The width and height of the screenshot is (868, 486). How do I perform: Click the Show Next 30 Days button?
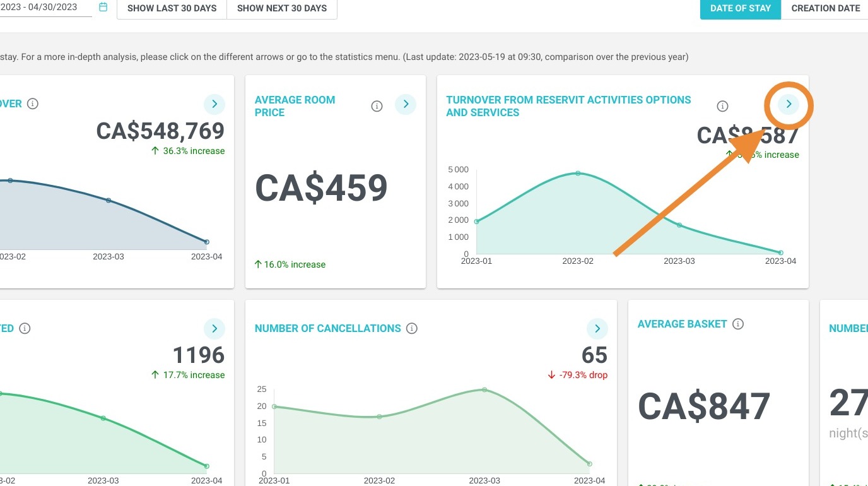(x=282, y=8)
